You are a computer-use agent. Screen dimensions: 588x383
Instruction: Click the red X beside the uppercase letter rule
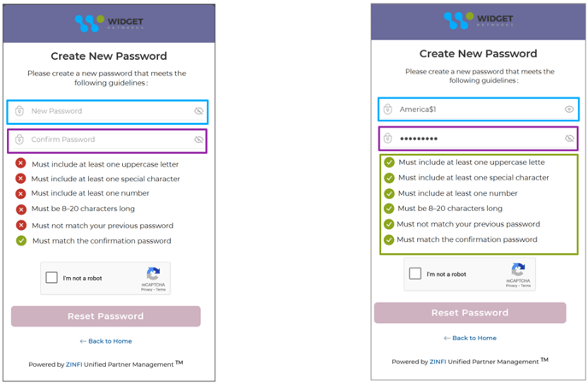point(21,163)
